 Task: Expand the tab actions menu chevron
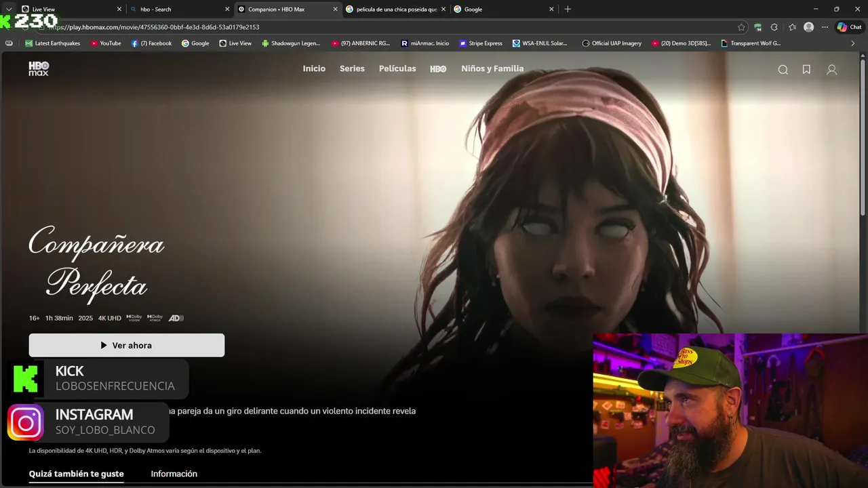point(9,9)
